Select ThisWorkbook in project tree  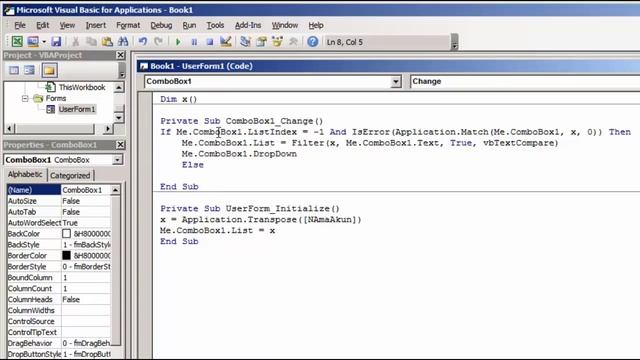[x=82, y=87]
